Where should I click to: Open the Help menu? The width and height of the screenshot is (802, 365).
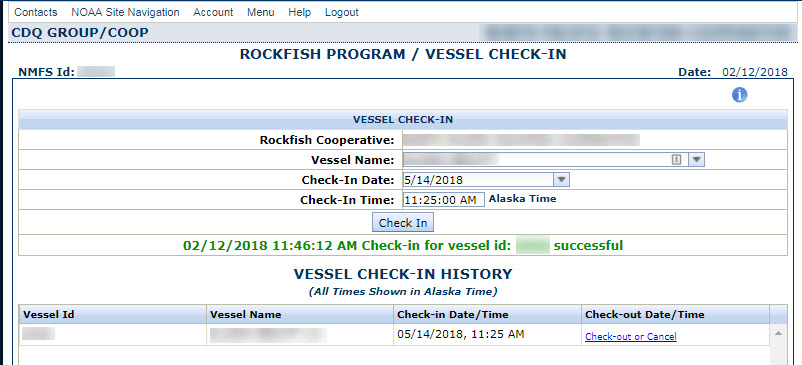click(299, 12)
